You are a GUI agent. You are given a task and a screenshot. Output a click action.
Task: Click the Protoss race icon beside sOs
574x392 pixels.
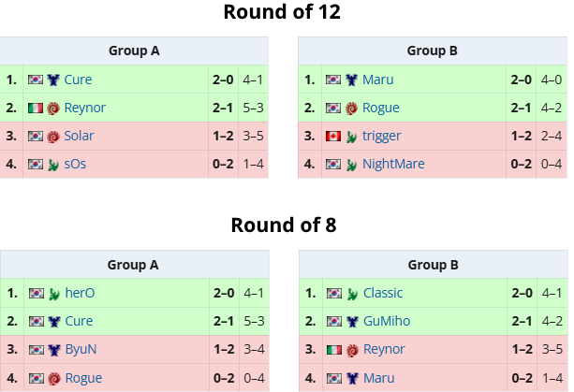(53, 165)
